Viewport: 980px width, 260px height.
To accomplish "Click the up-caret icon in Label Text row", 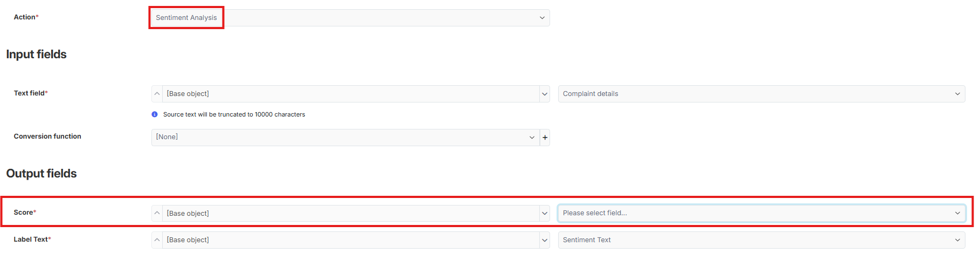I will 157,240.
